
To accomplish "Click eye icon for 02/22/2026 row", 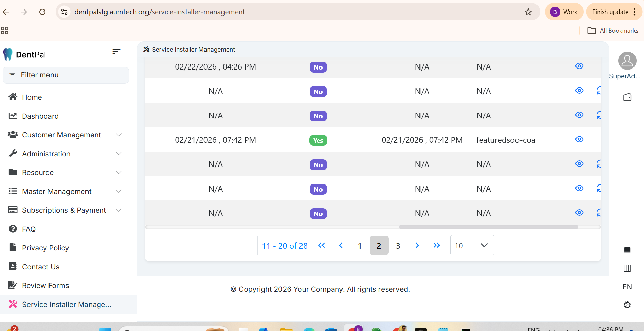I will (579, 66).
